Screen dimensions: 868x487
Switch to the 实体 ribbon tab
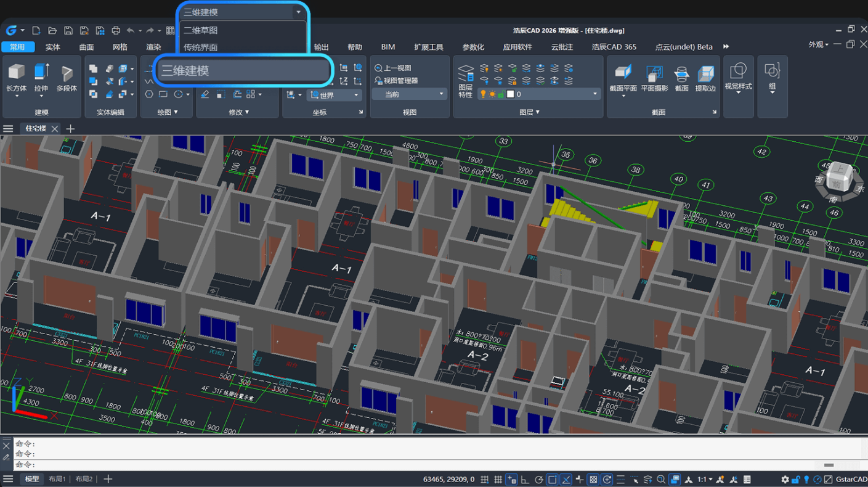click(53, 47)
